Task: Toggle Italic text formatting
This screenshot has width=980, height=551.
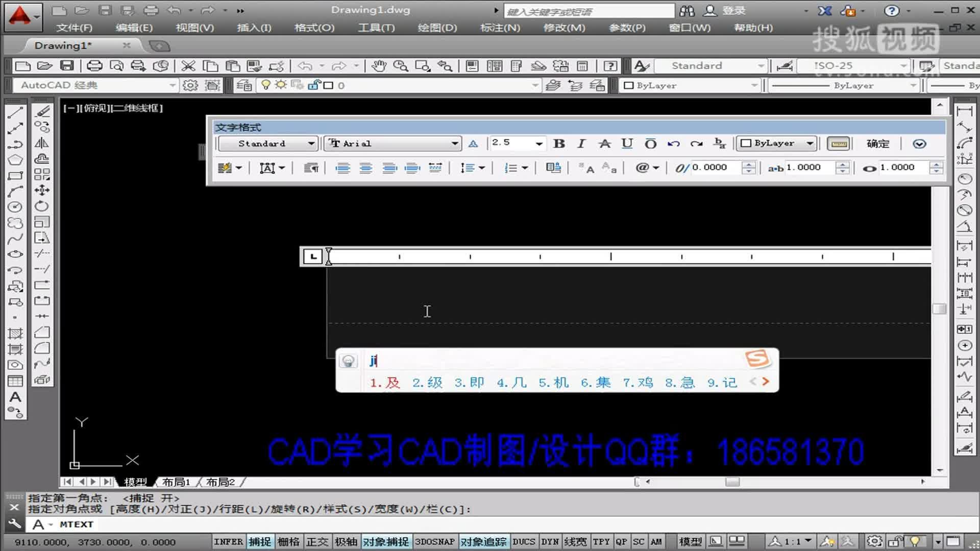Action: pyautogui.click(x=581, y=143)
